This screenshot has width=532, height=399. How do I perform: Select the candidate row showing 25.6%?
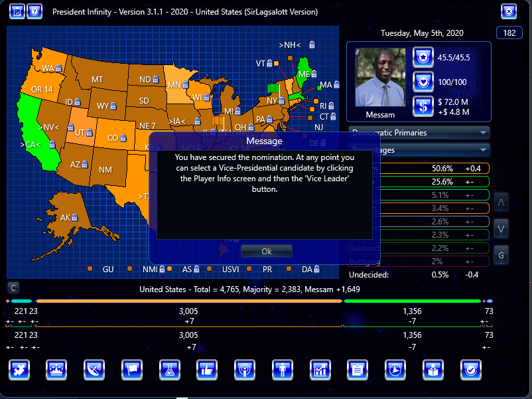click(419, 182)
